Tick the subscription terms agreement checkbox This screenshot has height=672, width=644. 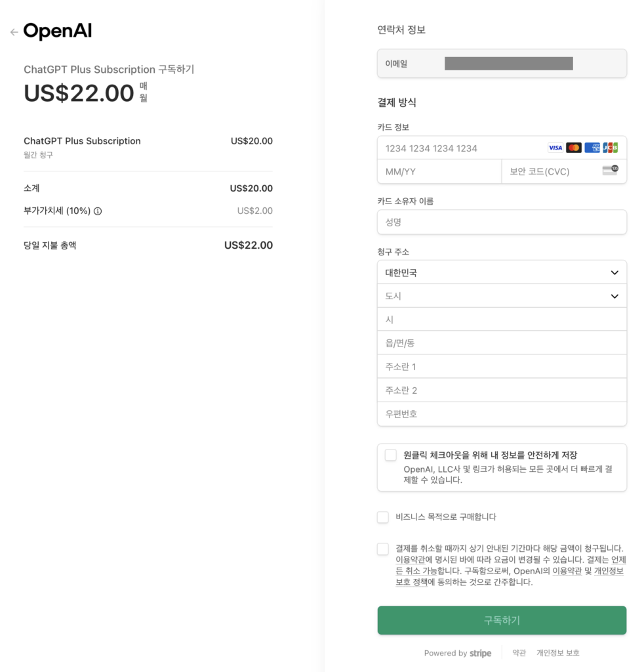383,549
